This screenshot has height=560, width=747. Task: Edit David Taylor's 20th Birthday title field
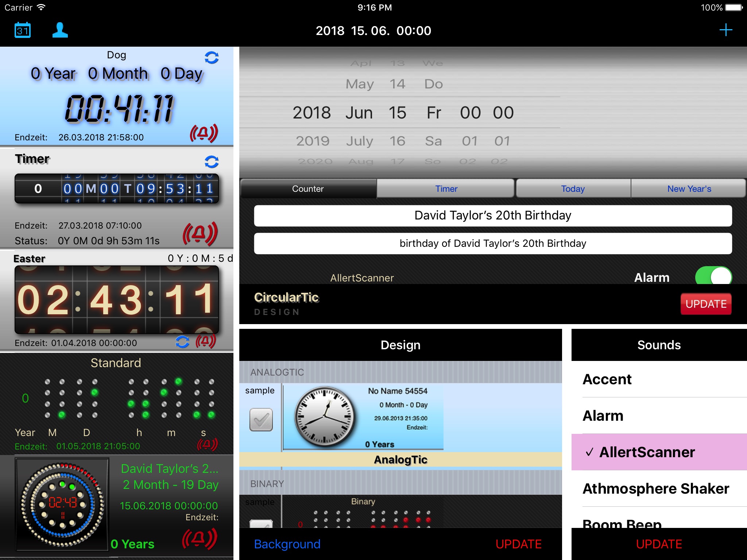[x=493, y=215]
